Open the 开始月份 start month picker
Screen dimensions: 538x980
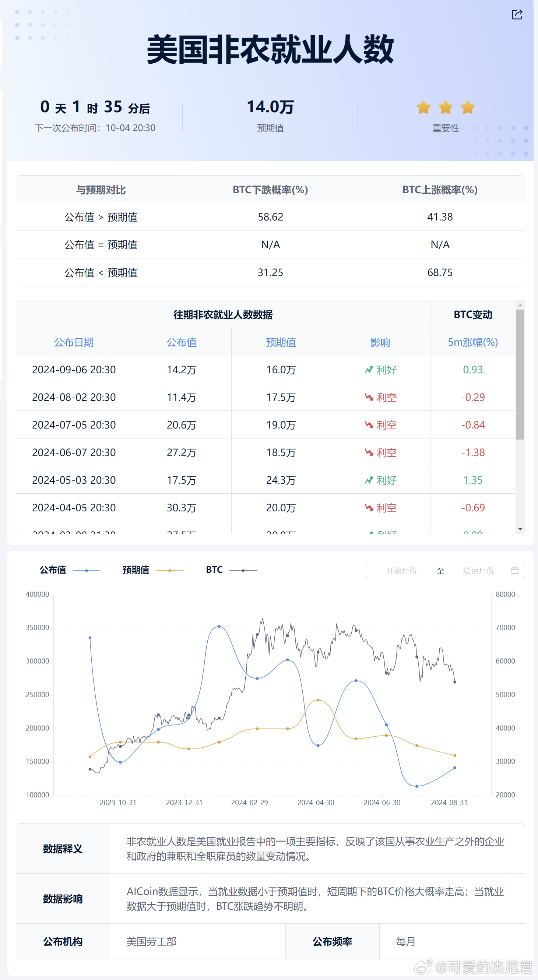click(x=401, y=571)
